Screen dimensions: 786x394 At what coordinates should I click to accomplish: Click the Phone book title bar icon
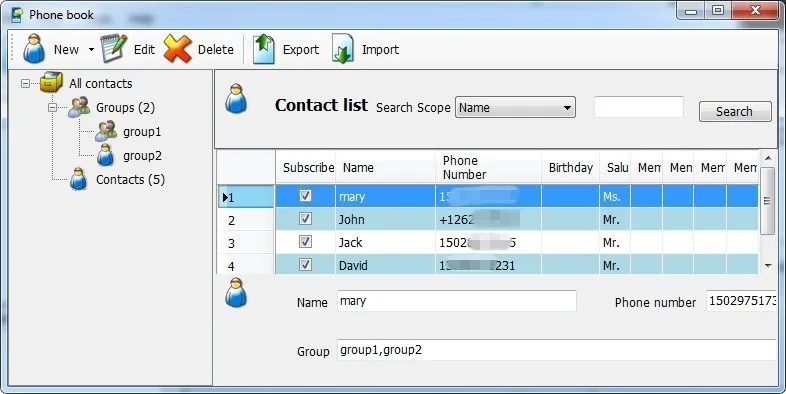pyautogui.click(x=17, y=15)
